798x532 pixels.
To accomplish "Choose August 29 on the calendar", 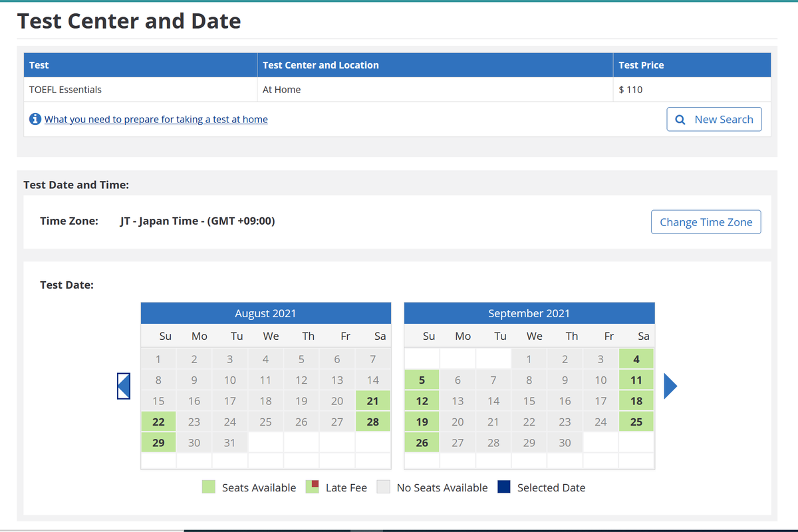I will point(158,442).
